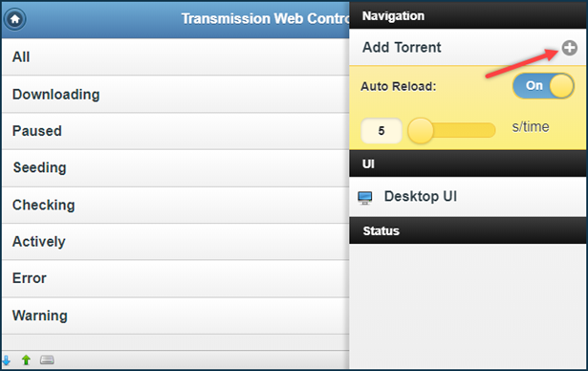This screenshot has width=588, height=371.
Task: Switch to Desktop UI
Action: coord(468,197)
